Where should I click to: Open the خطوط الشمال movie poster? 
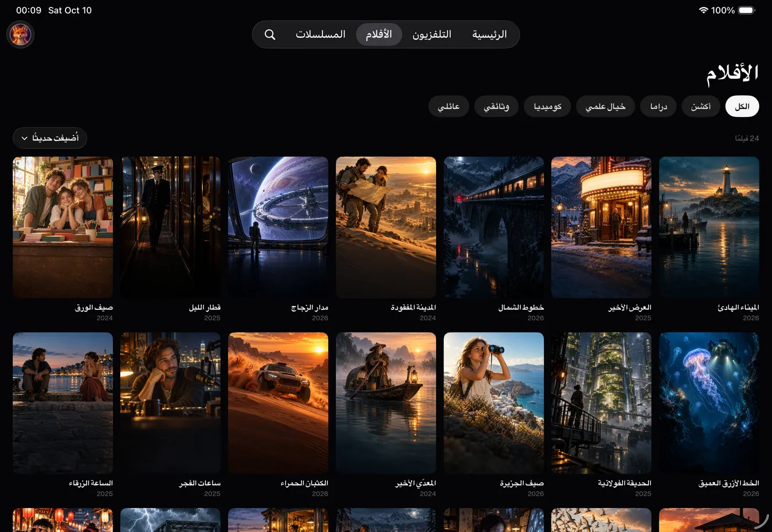tap(494, 227)
